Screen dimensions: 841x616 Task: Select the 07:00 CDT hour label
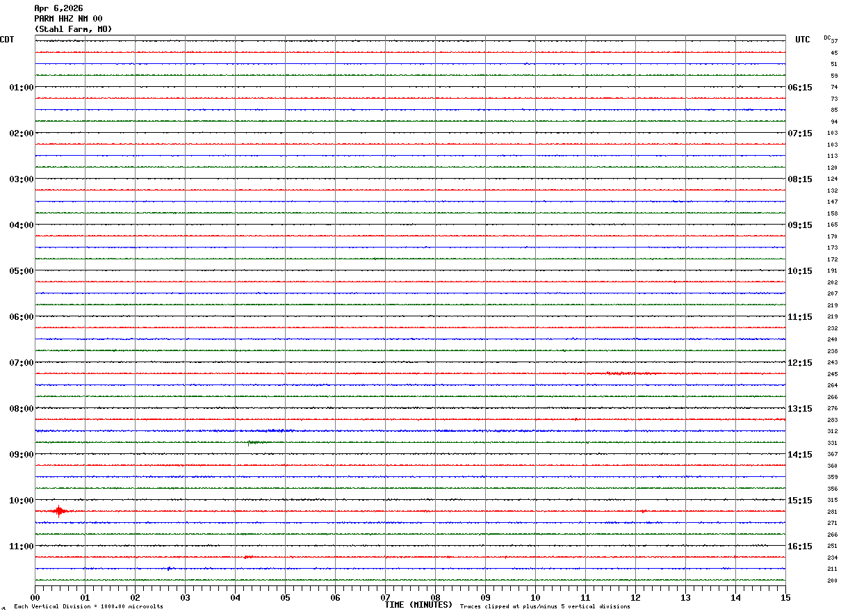tap(22, 363)
